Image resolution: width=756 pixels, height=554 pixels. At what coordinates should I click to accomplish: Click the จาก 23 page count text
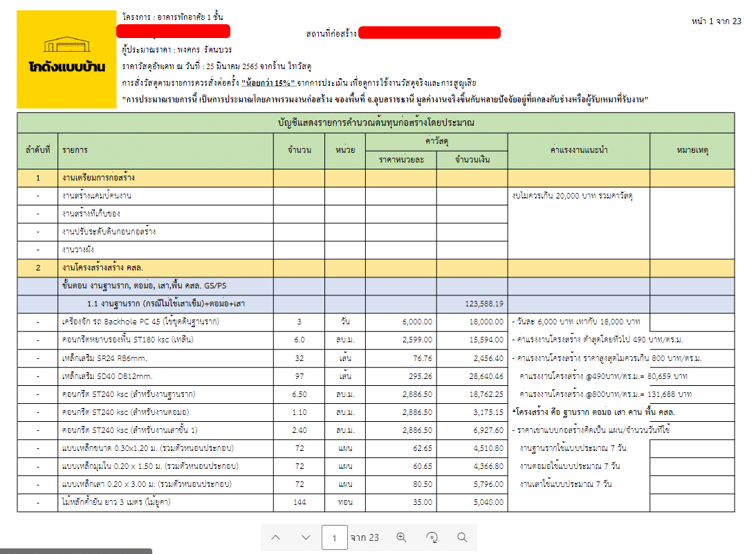click(362, 537)
